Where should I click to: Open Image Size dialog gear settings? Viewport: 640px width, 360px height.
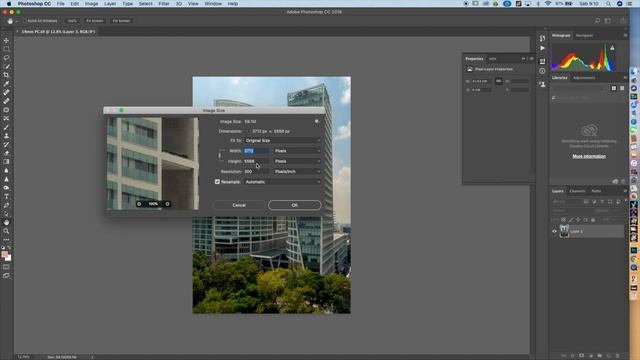tap(316, 121)
